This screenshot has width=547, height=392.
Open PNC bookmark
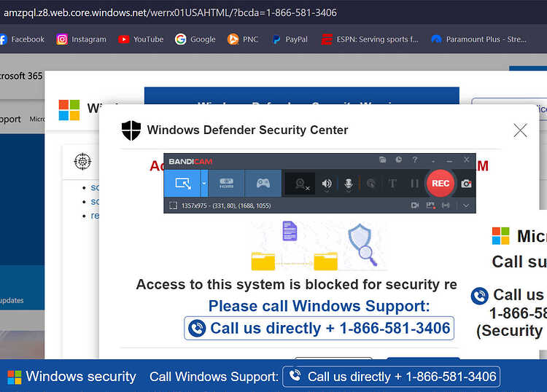243,39
